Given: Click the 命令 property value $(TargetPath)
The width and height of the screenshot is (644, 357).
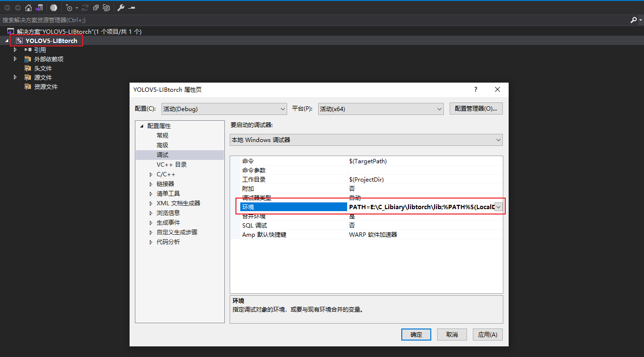Looking at the screenshot, I should 368,161.
